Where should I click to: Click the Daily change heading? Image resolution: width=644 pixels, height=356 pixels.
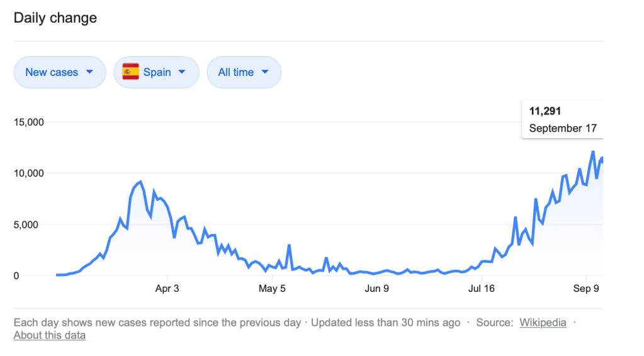click(x=55, y=18)
